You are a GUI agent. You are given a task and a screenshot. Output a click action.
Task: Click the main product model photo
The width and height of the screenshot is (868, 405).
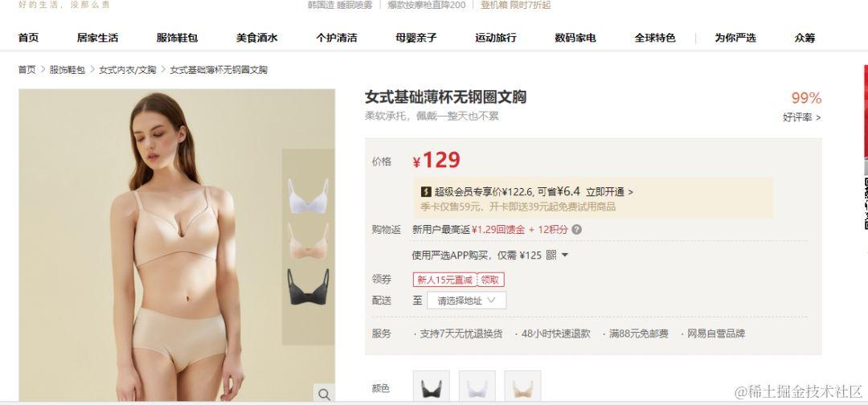[x=177, y=244]
